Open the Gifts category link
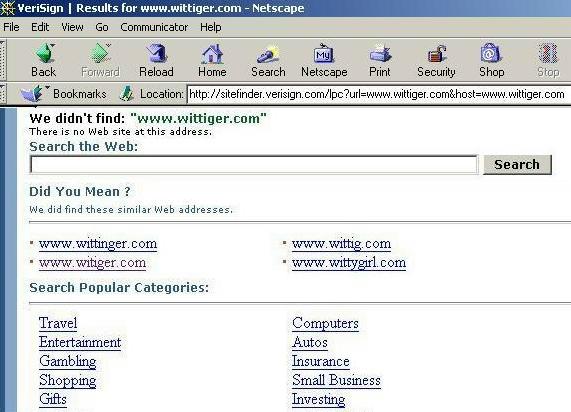 [53, 399]
